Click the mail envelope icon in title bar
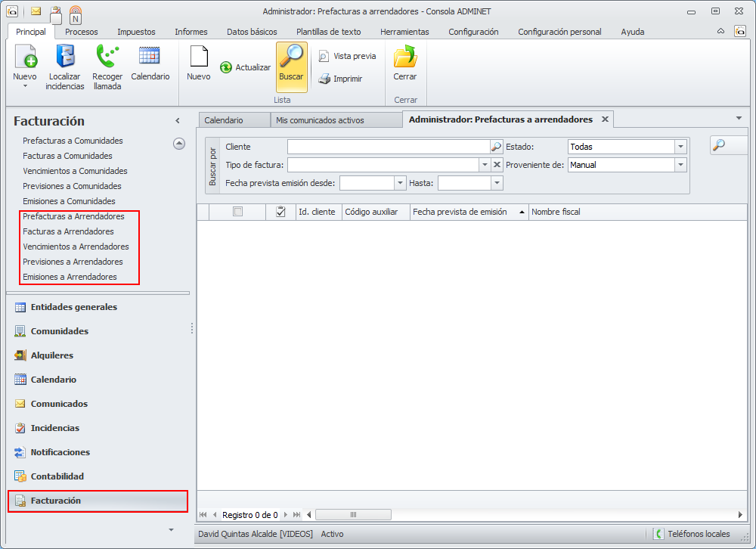The image size is (756, 549). coord(36,11)
